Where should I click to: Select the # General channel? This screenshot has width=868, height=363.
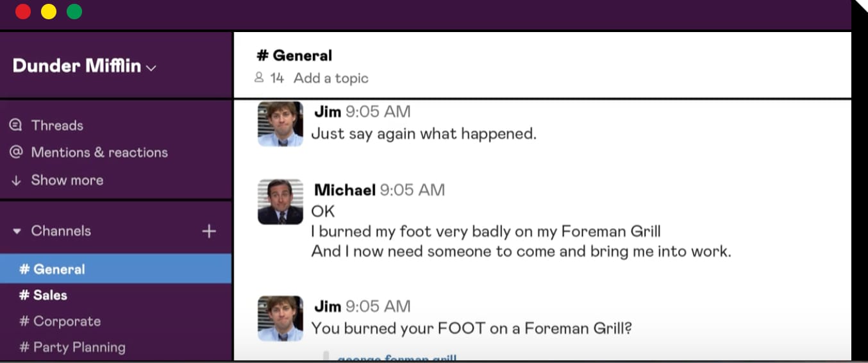point(115,269)
